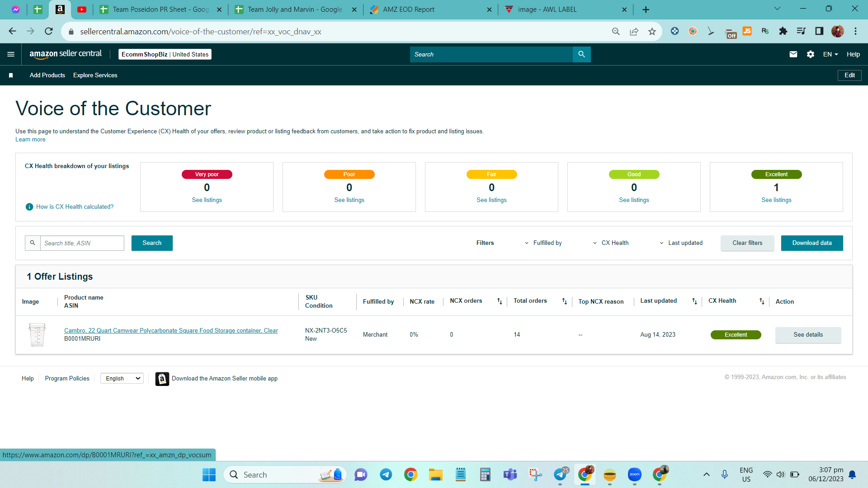Click the bookmark flag icon
Screen dimensions: 868x488
(x=11, y=75)
